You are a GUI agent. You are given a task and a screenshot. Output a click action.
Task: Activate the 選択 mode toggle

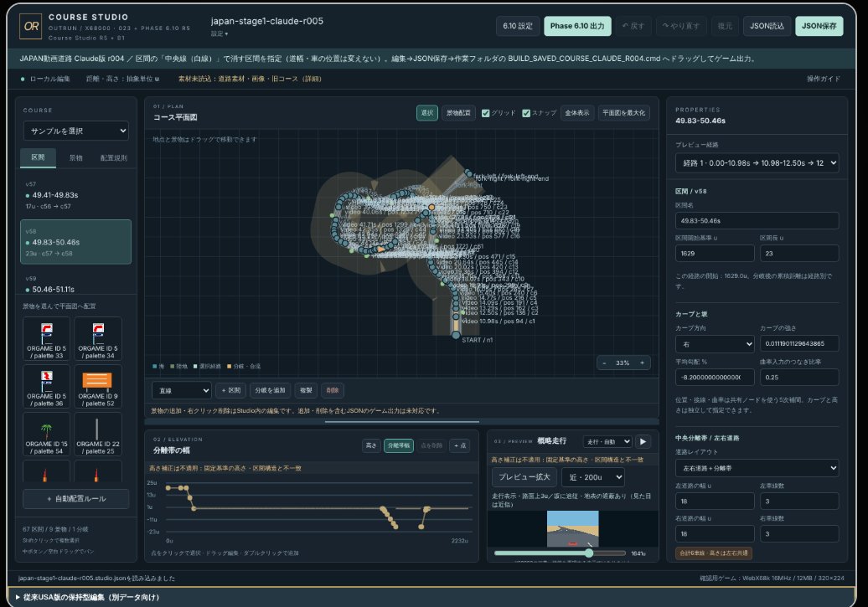pyautogui.click(x=426, y=113)
